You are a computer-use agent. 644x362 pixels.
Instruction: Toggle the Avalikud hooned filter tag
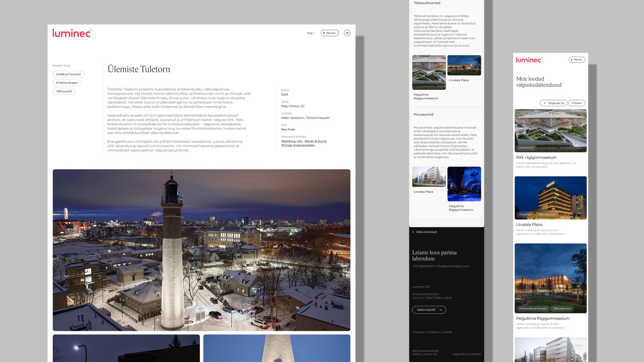68,74
